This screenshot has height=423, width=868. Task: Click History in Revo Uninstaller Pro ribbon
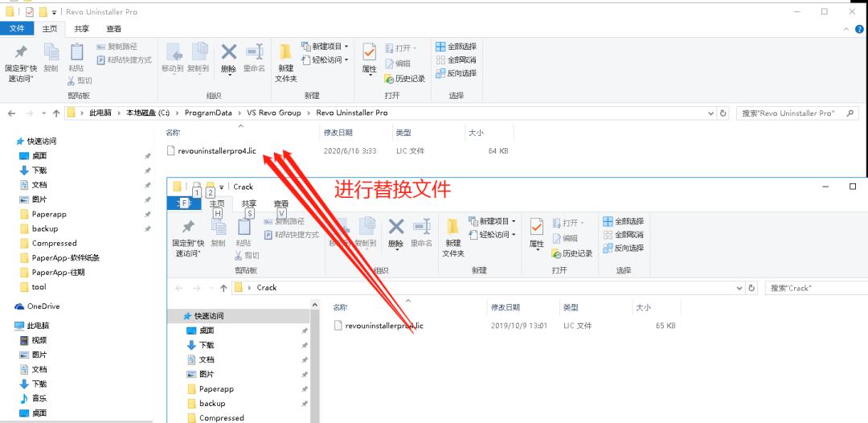[404, 79]
